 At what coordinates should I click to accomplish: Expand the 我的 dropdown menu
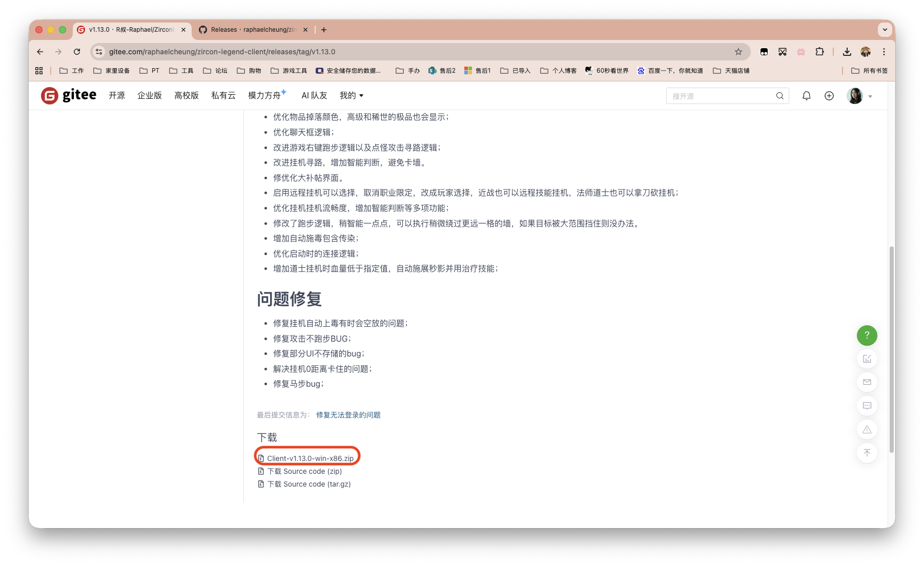pos(352,95)
